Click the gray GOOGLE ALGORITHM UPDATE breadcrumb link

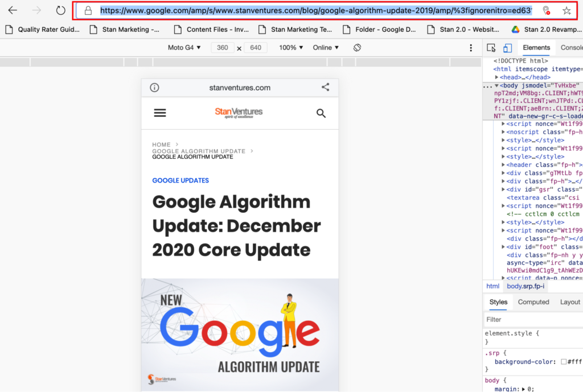click(x=199, y=151)
